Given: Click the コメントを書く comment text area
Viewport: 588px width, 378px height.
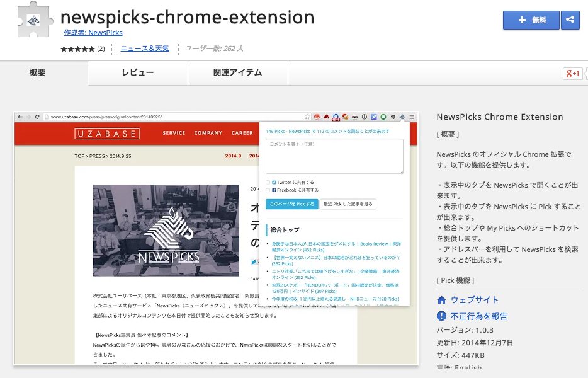Looking at the screenshot, I should (334, 156).
